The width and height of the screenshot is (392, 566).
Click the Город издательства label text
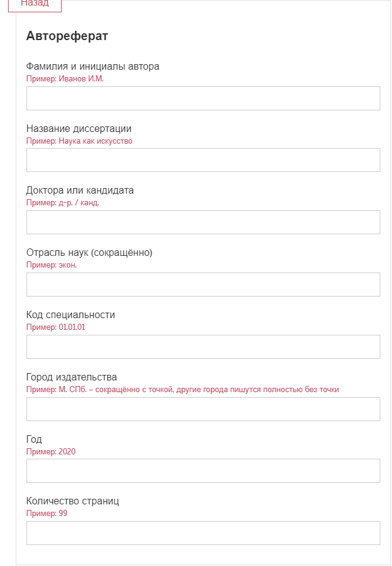pos(71,377)
